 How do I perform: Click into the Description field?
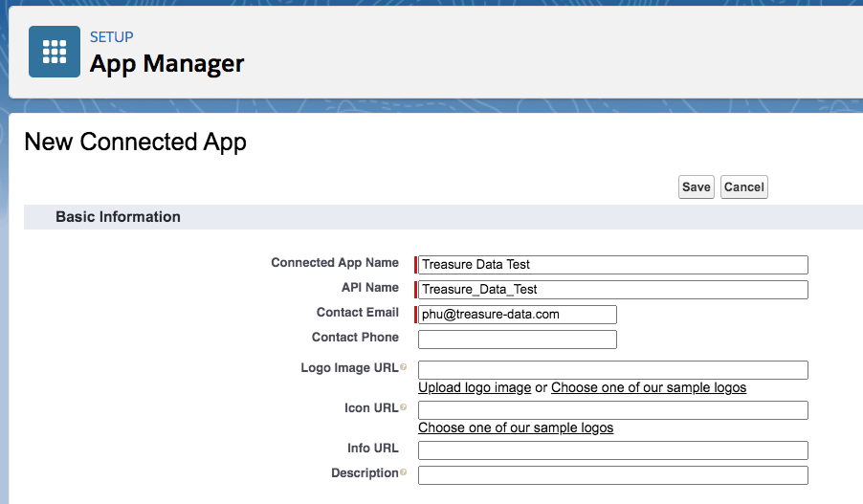tap(613, 475)
